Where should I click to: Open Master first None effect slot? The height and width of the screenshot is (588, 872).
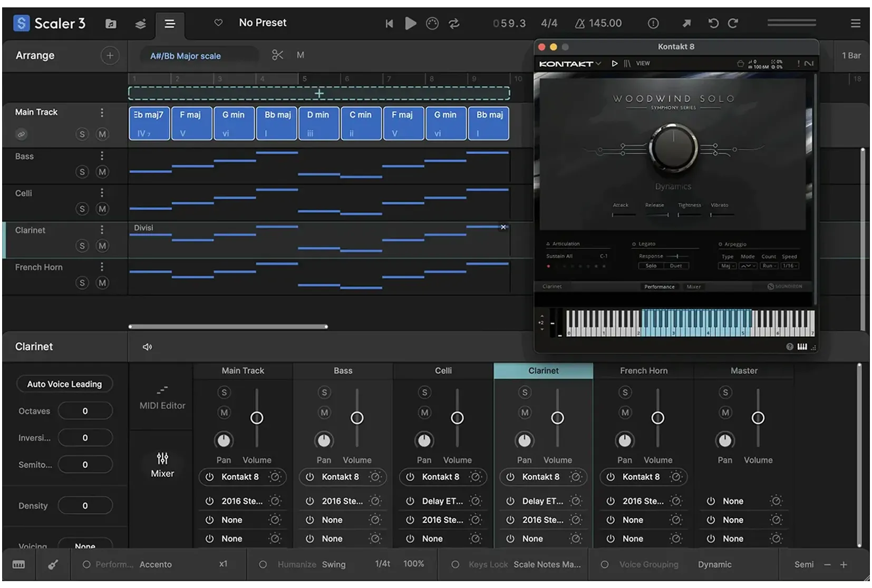pyautogui.click(x=733, y=501)
